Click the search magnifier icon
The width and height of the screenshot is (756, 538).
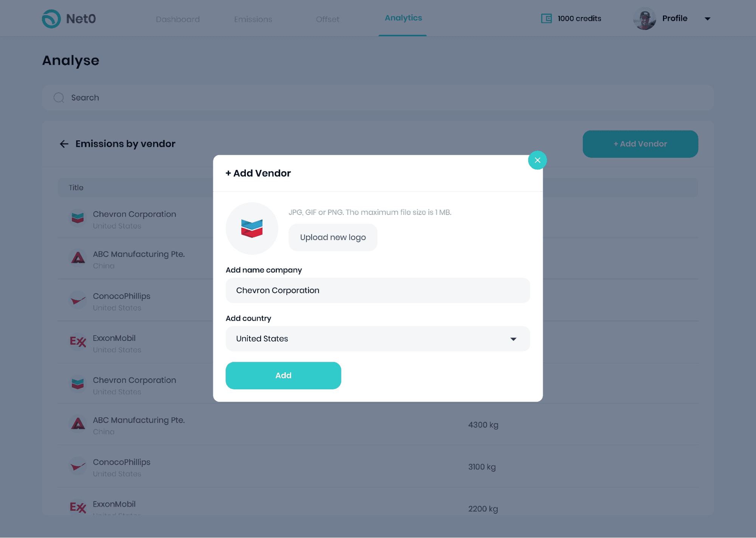(59, 98)
